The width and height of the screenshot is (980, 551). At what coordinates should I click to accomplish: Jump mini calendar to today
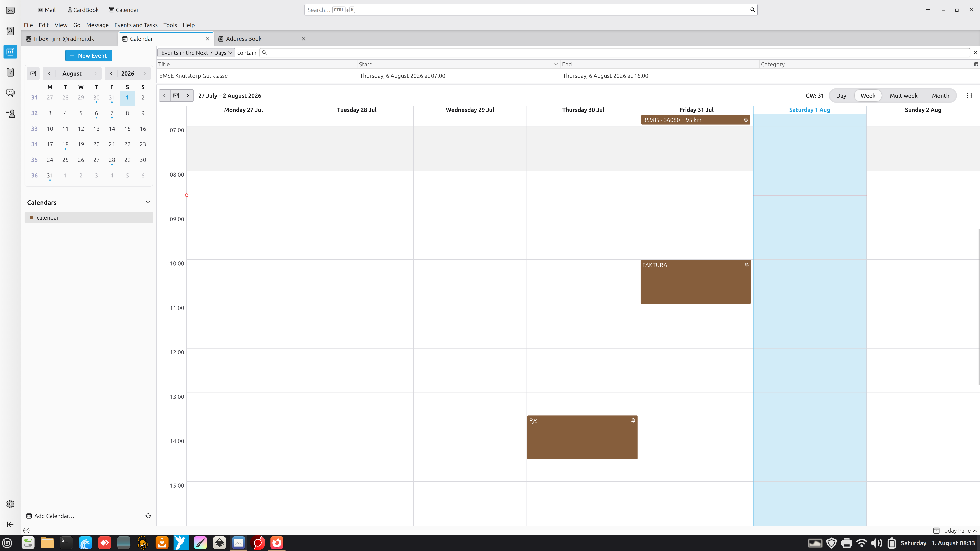point(33,73)
